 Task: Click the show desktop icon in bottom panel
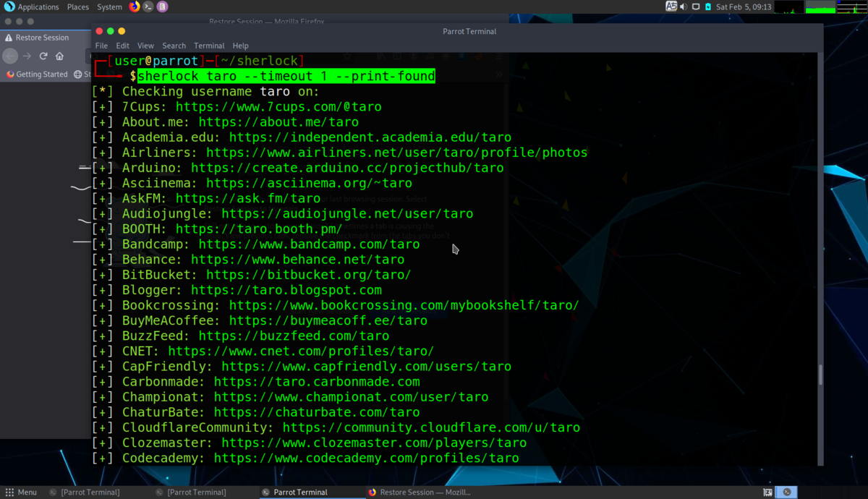767,492
